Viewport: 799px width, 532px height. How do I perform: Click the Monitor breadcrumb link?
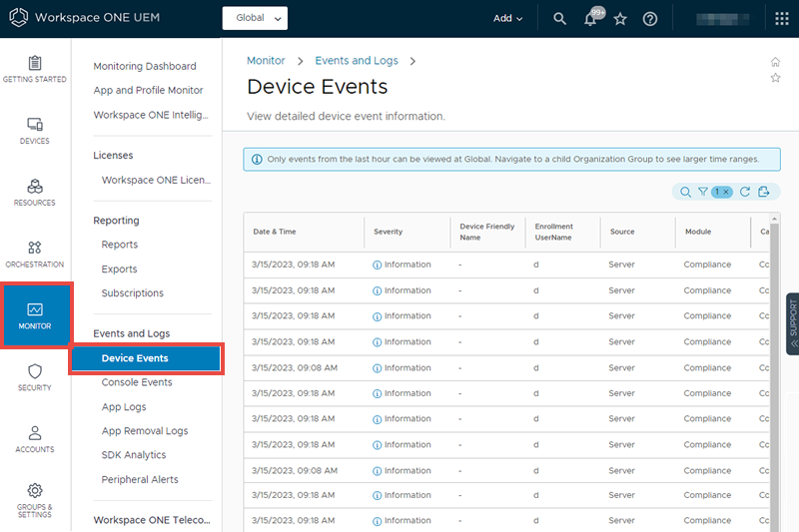coord(266,61)
